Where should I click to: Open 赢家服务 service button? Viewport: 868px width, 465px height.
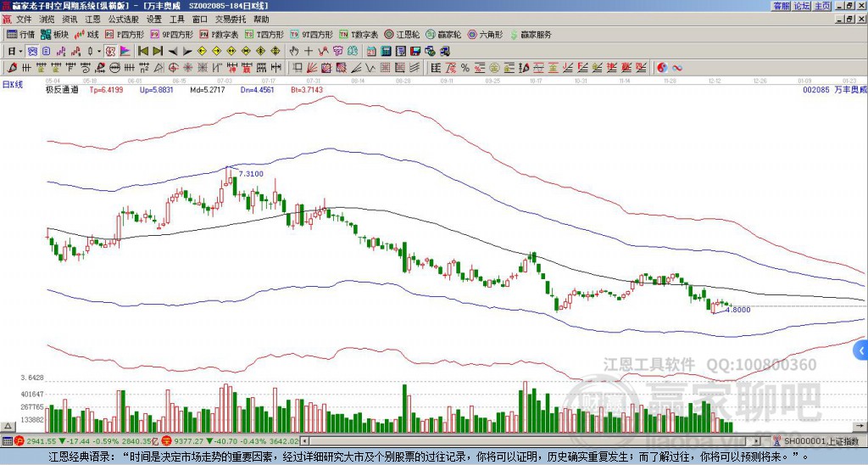531,34
